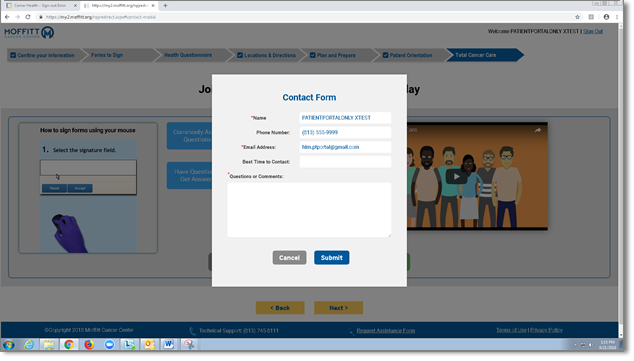634x361 pixels.
Task: Play the Total Cancer Care video
Action: coord(456,177)
